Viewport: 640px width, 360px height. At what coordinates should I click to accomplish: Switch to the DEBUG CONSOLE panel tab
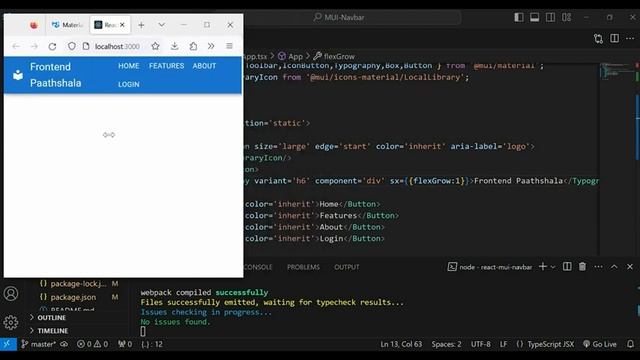pyautogui.click(x=258, y=267)
